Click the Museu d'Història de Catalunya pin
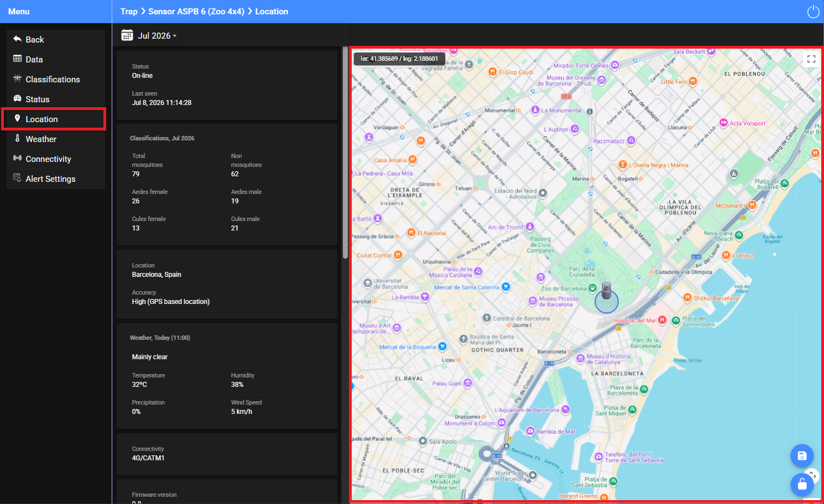This screenshot has height=504, width=824. (580, 359)
